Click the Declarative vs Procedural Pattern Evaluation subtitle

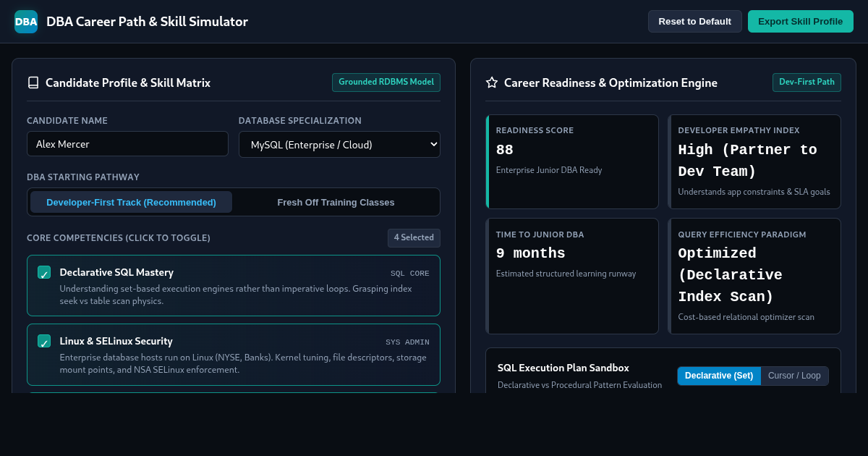(x=579, y=385)
